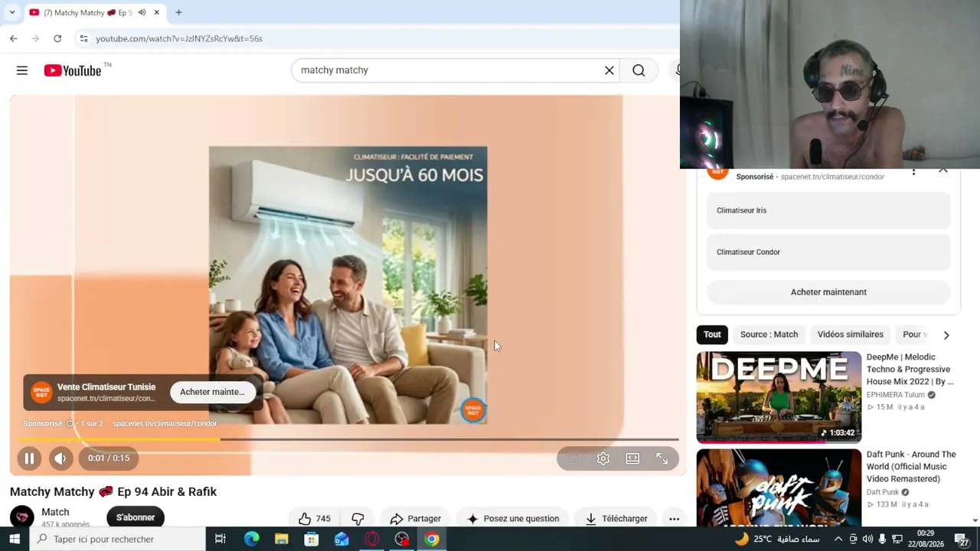Launch Microsoft Edge from the taskbar

[x=251, y=539]
